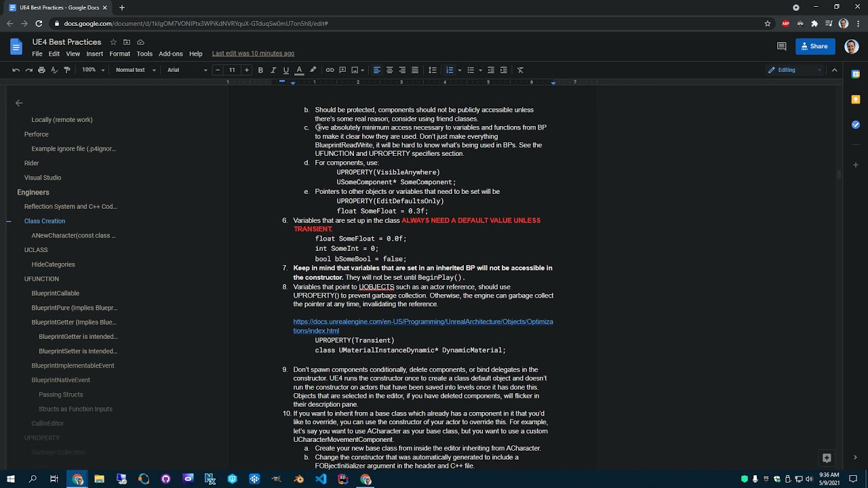868x488 pixels.
Task: Jump to BlueprintCallable in the outline
Action: pyautogui.click(x=56, y=293)
